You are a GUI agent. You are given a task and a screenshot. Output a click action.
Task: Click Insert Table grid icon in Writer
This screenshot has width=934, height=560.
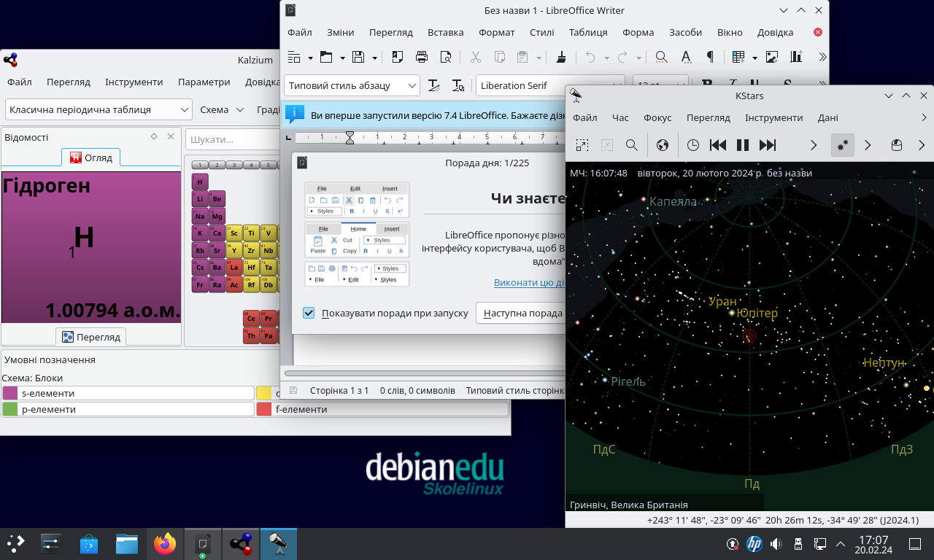pos(738,57)
